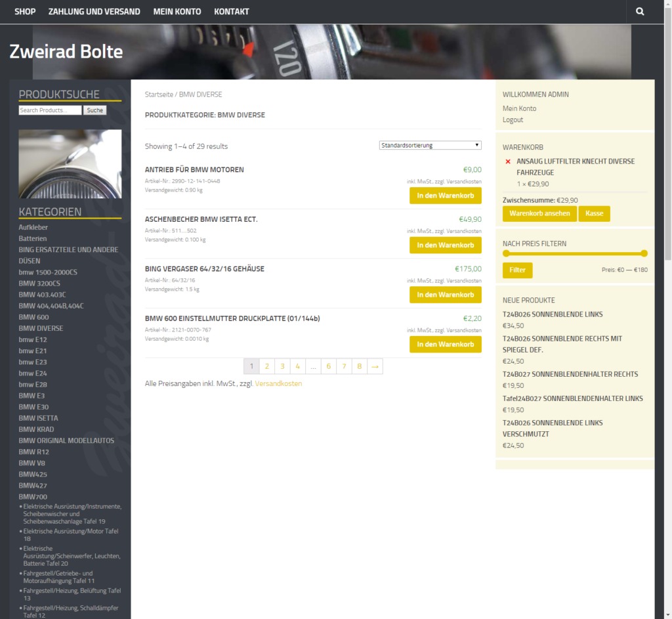This screenshot has width=672, height=619.
Task: Open product BMW 600 Einstellmutter Druckplatte
Action: pyautogui.click(x=232, y=318)
